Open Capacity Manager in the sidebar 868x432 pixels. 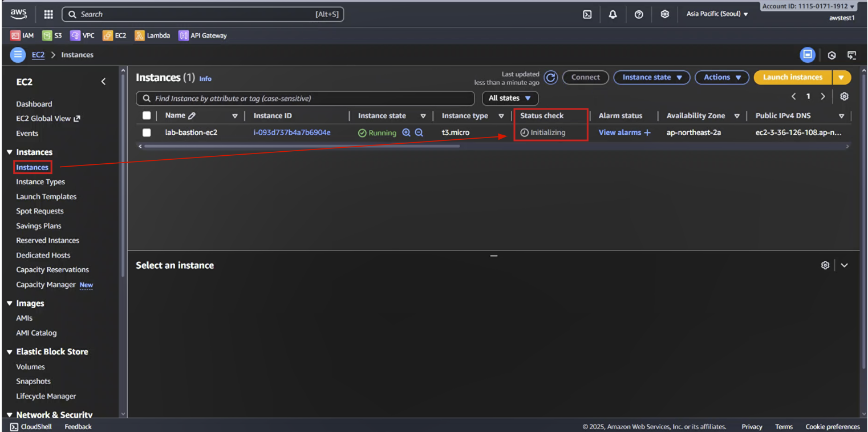pos(46,285)
